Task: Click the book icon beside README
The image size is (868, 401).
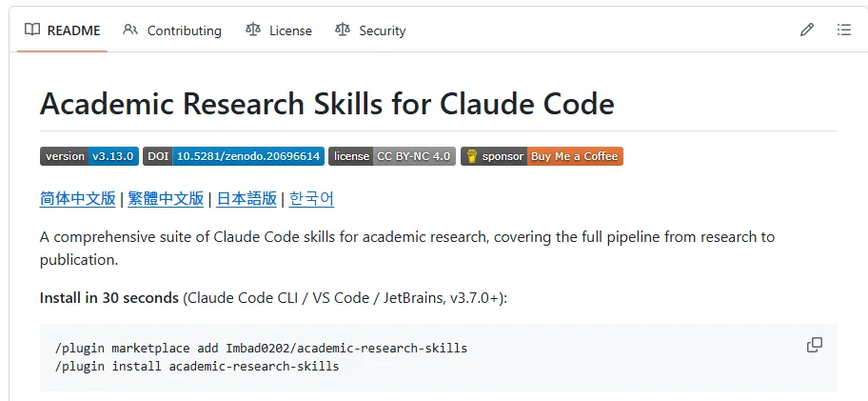Action: (32, 30)
